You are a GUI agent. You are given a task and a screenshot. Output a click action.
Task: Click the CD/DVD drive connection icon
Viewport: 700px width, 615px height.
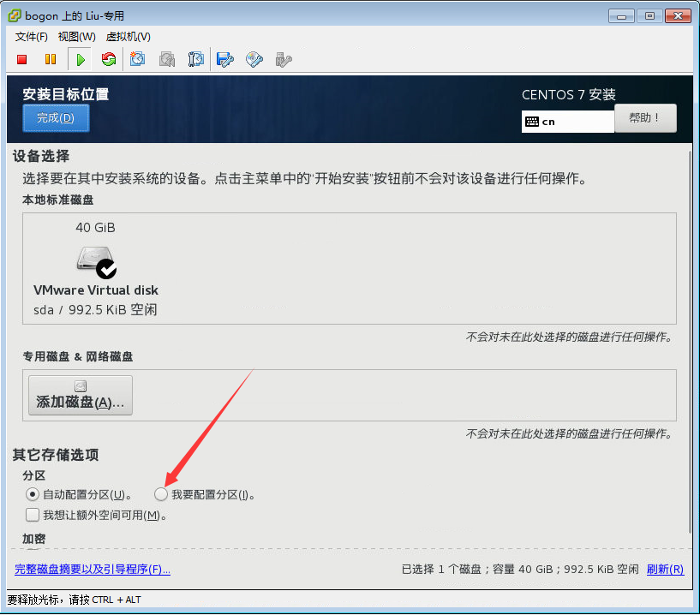pyautogui.click(x=254, y=59)
